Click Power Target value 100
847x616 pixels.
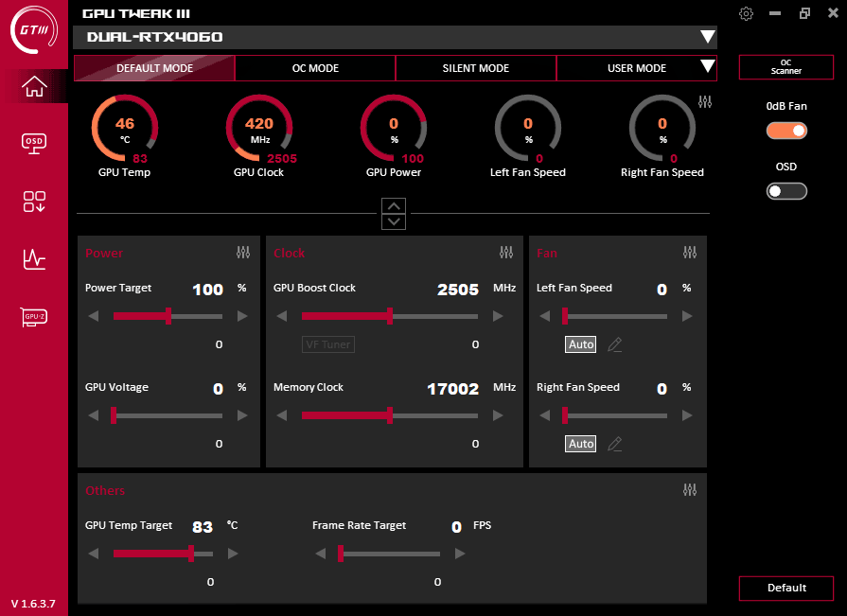pos(208,290)
